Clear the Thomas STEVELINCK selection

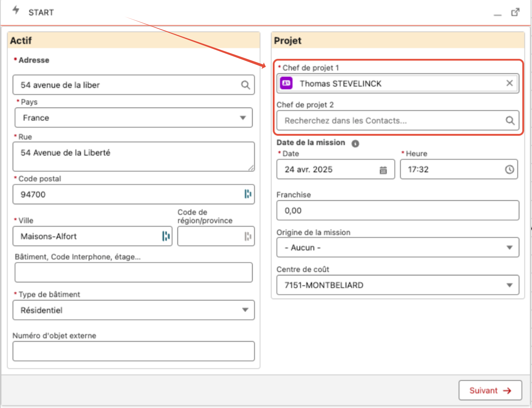(510, 83)
